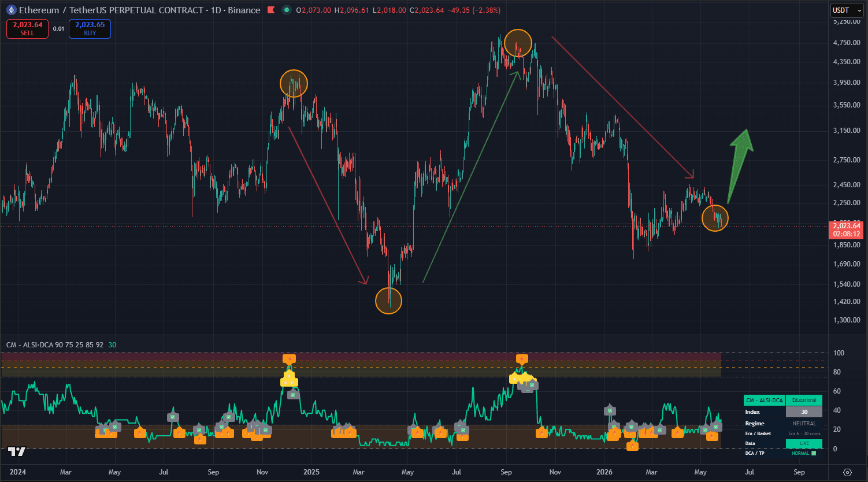Click the 2026 label on time axis
The image size is (868, 482).
603,472
